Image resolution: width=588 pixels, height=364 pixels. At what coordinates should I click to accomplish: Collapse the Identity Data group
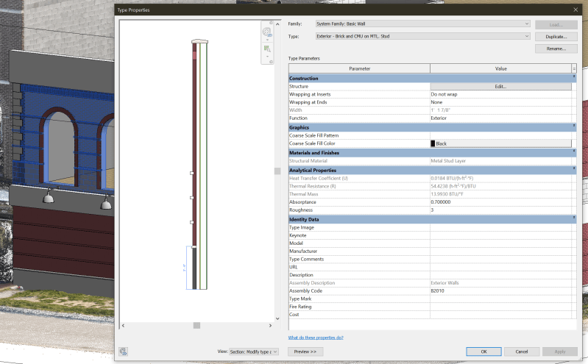coord(574,218)
